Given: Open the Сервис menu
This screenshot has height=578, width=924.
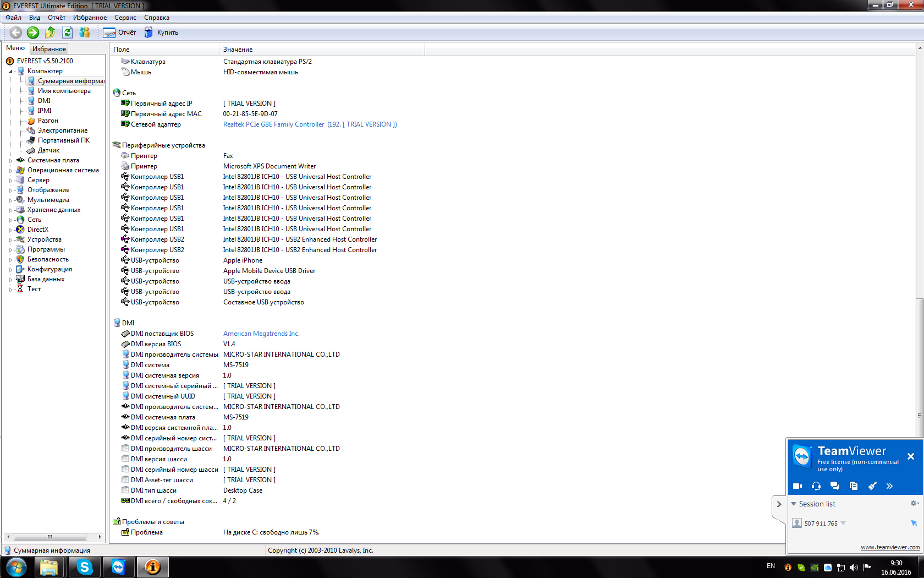Looking at the screenshot, I should click(125, 18).
